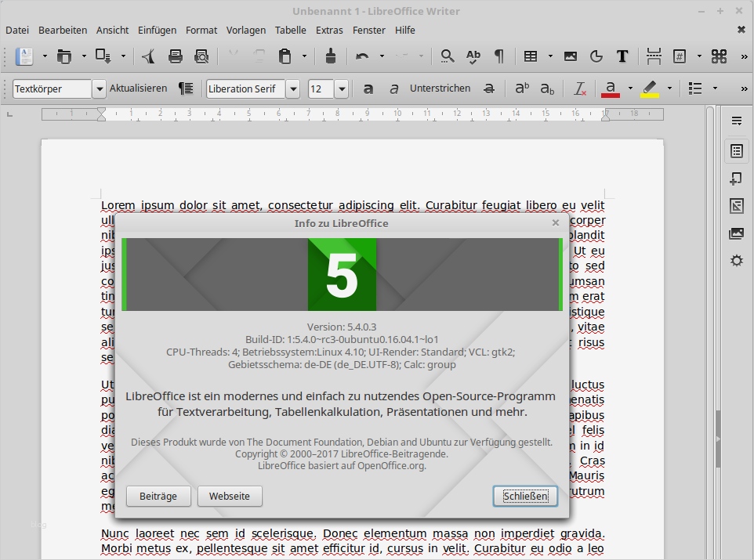Click the Insert Chart icon
Screen dimensions: 754x560
point(596,56)
